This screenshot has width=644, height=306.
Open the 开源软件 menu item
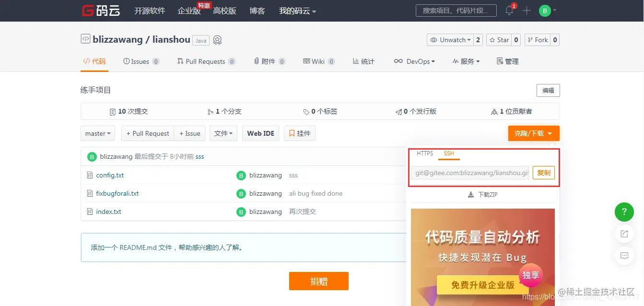150,11
